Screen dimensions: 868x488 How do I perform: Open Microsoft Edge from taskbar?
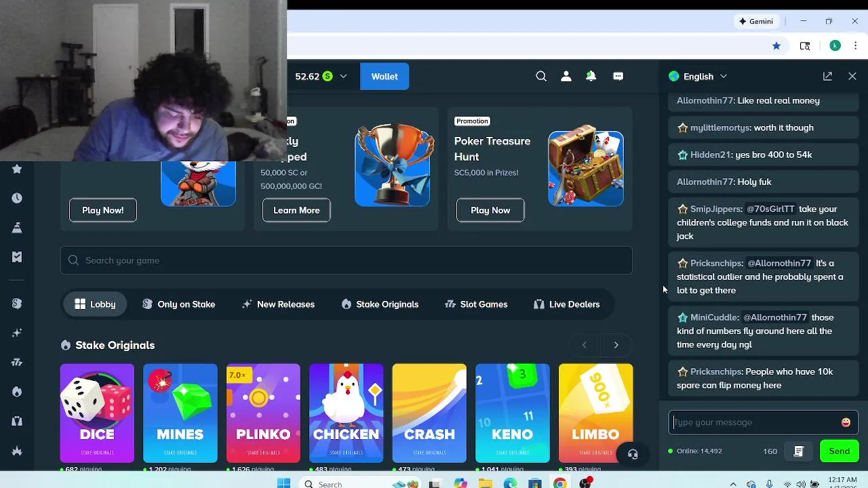(x=510, y=484)
